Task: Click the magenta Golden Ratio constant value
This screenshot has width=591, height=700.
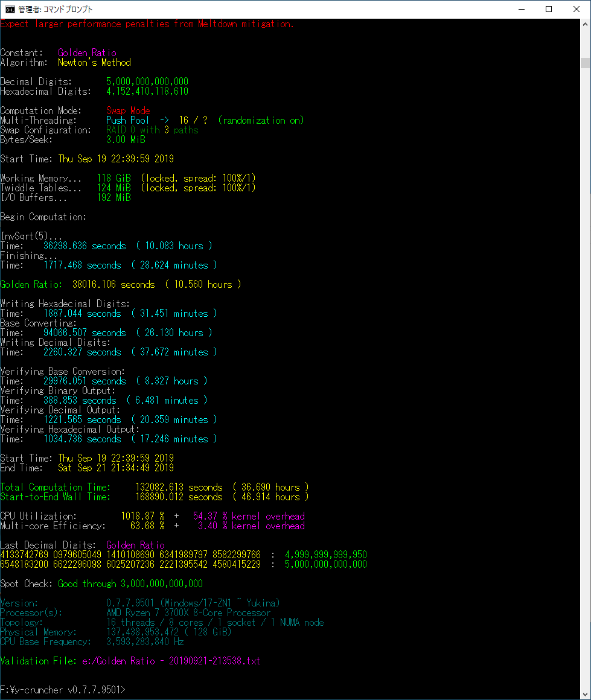Action: [87, 52]
